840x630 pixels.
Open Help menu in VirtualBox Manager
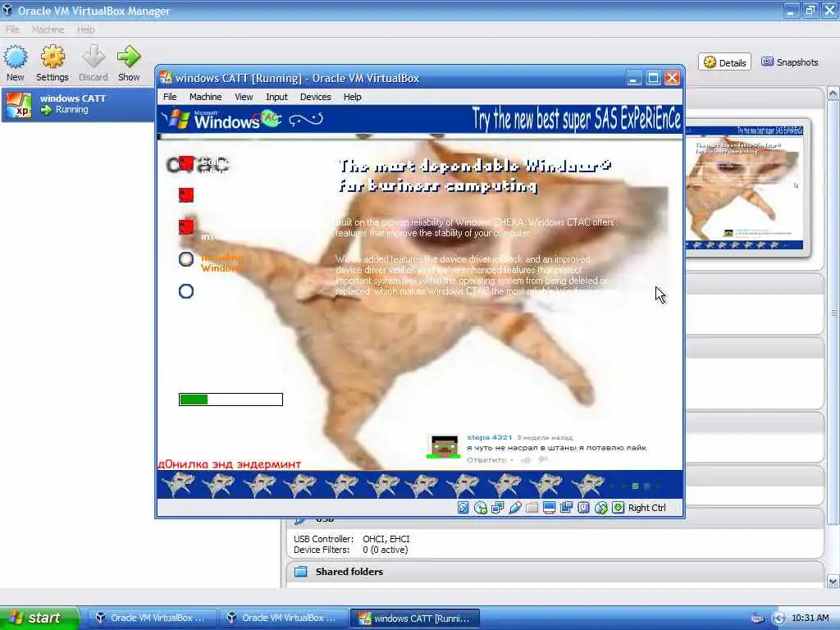pos(85,30)
